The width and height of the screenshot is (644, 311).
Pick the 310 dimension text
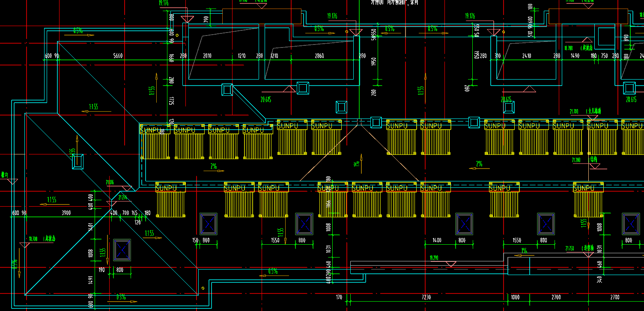click(498, 56)
